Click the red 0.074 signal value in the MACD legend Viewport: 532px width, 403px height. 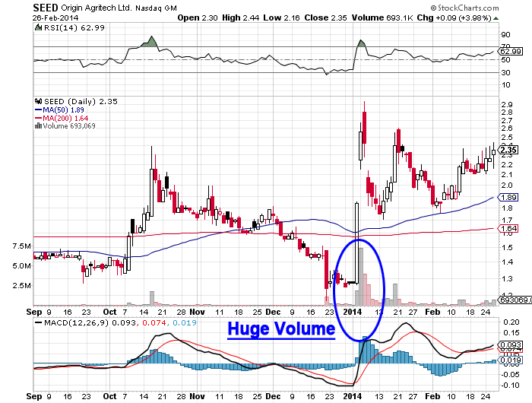(x=154, y=322)
